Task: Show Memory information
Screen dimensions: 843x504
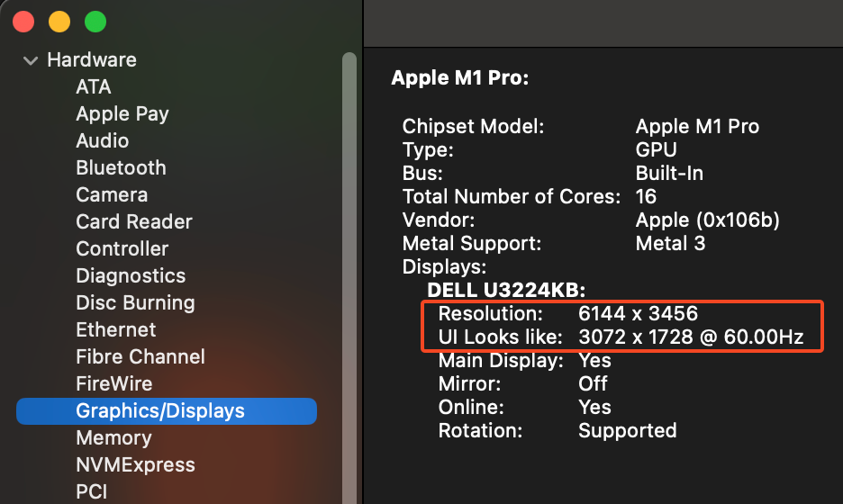Action: click(x=113, y=438)
